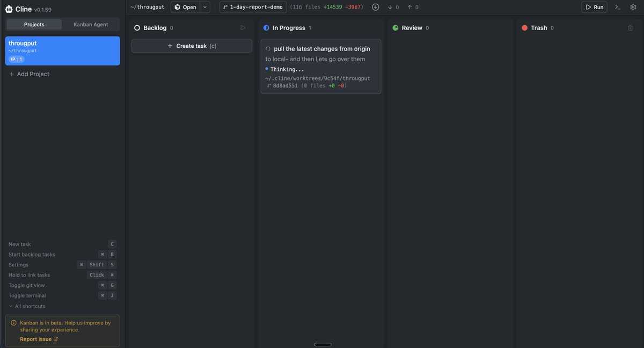644x348 pixels.
Task: Click the Open button in top bar
Action: click(x=185, y=7)
